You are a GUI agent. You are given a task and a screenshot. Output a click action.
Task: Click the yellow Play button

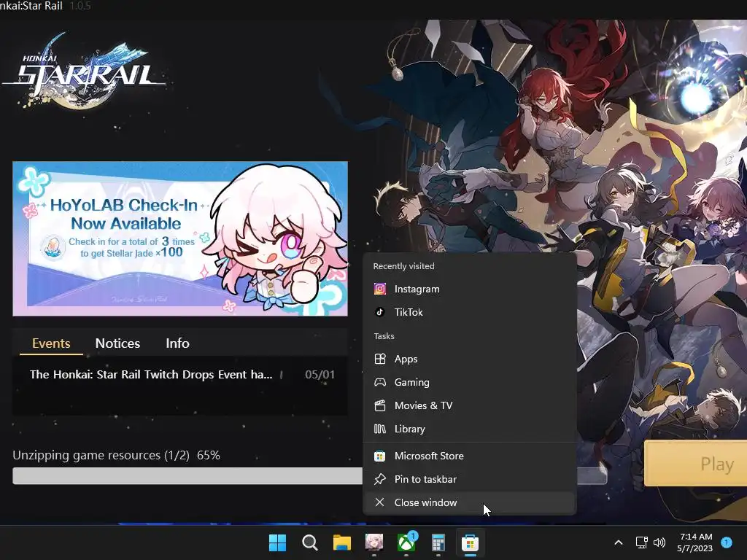tap(695, 463)
